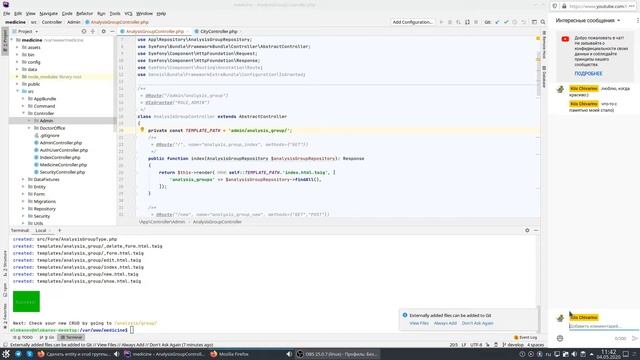Open the Event Log

(525, 338)
